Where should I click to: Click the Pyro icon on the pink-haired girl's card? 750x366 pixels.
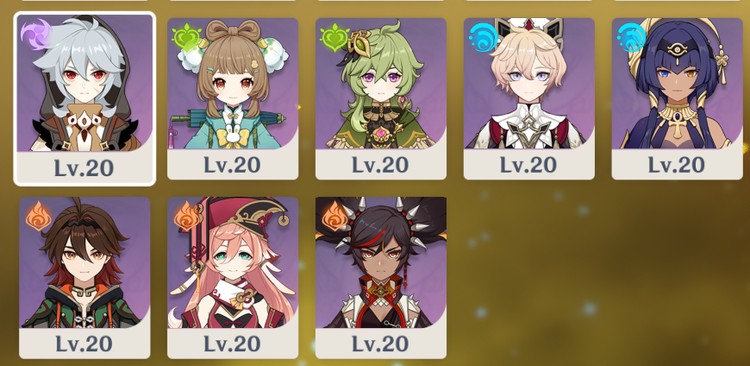click(187, 215)
